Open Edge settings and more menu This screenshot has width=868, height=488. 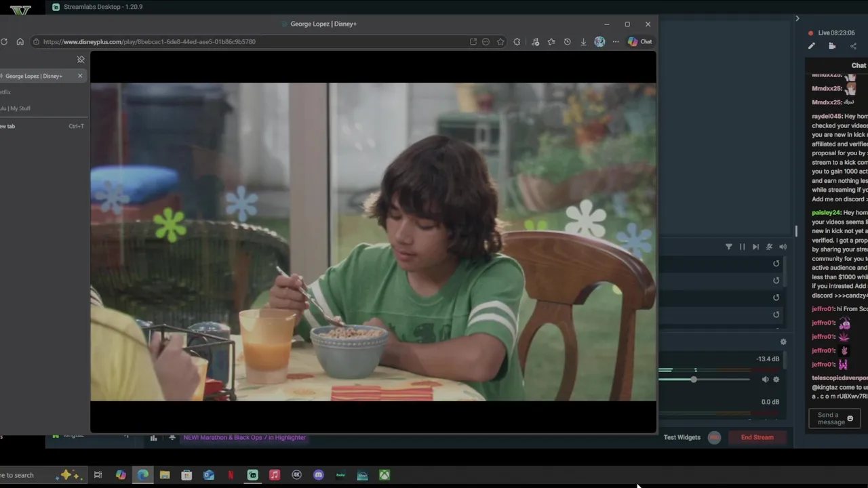616,41
